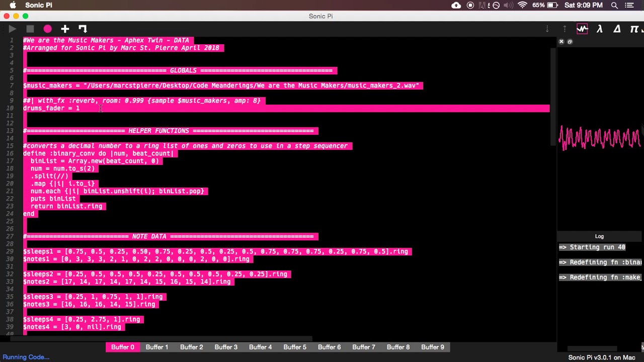
Task: Click the 'Sonic Pi v3.0.1 on Mac' label
Action: coord(602,357)
